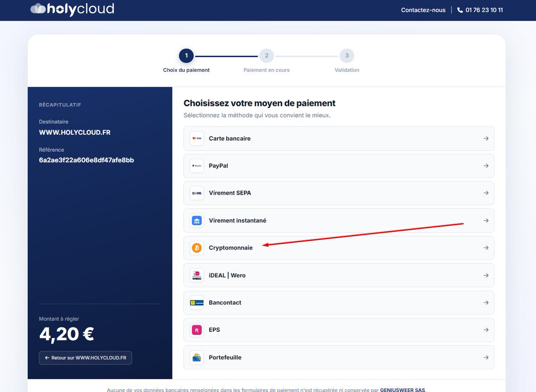536x392 pixels.
Task: Open the Contactez-nous link
Action: [x=423, y=10]
